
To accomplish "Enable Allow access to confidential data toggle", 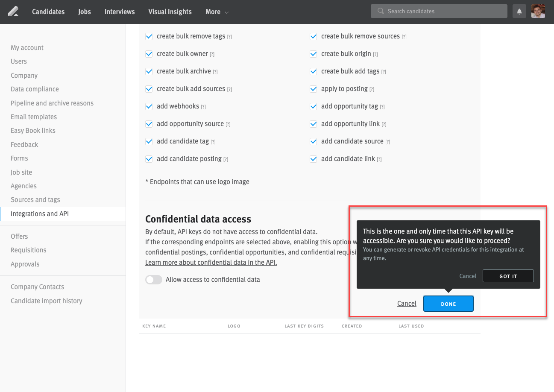I will coord(154,280).
